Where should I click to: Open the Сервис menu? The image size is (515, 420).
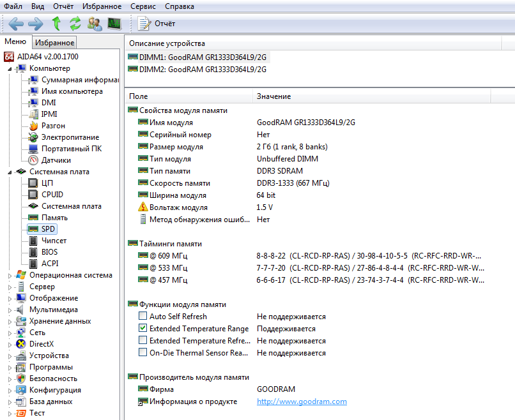143,6
